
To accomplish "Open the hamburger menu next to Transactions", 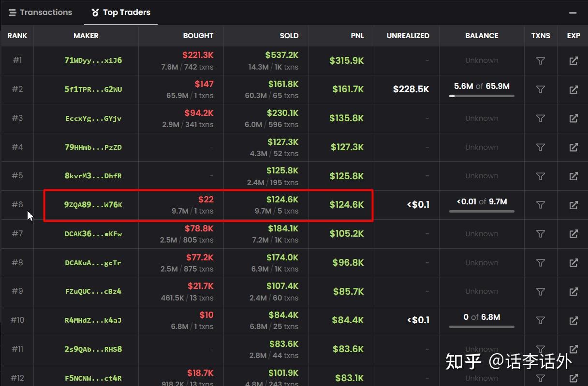I will [x=11, y=12].
